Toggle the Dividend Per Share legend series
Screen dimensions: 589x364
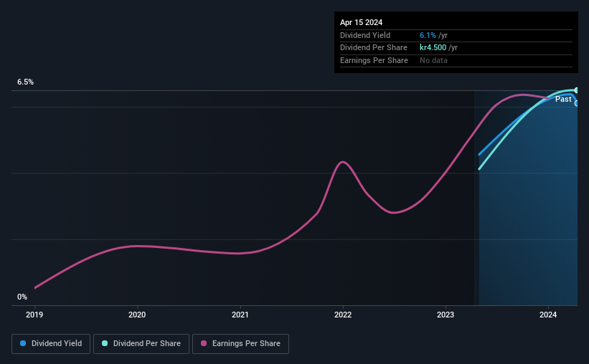point(141,344)
